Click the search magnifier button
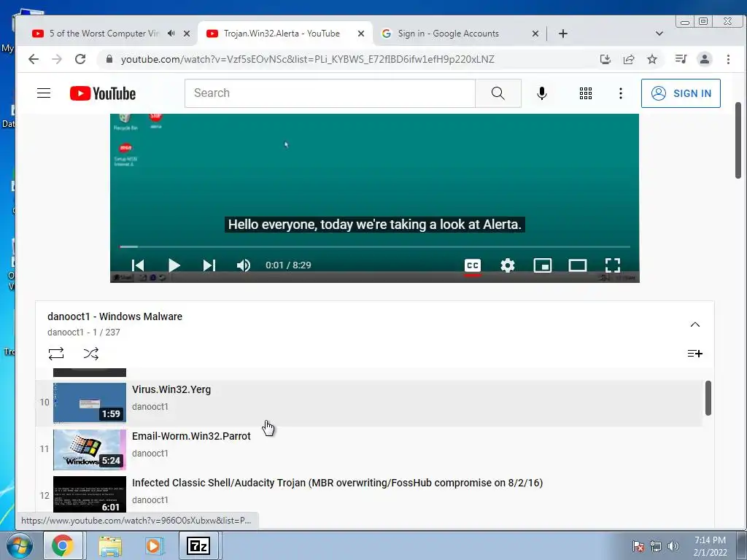 click(498, 93)
